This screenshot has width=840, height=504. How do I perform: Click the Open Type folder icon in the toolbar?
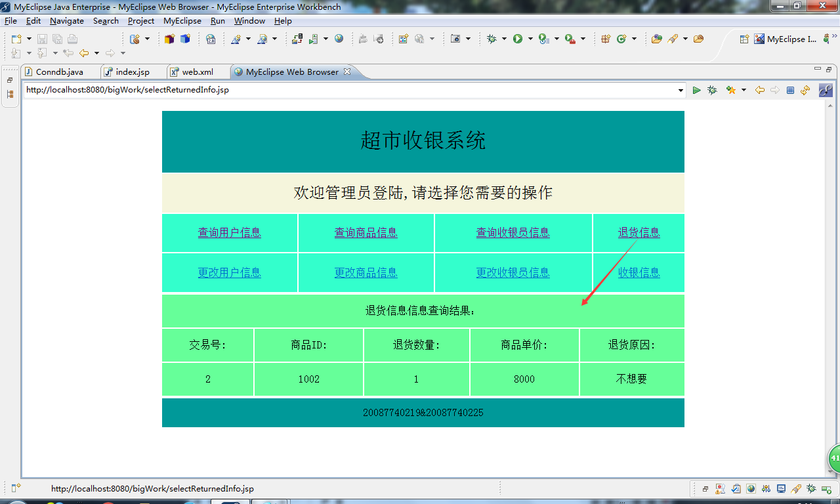pos(656,39)
